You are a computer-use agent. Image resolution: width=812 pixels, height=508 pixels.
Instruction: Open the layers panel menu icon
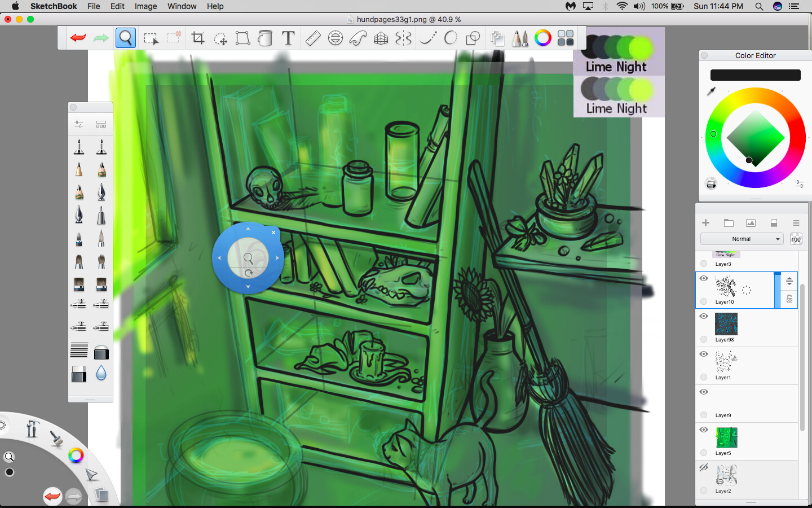[x=796, y=222]
